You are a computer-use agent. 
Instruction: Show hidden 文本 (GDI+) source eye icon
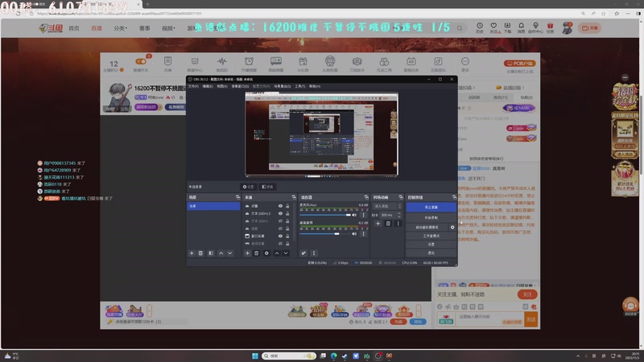pos(280,220)
